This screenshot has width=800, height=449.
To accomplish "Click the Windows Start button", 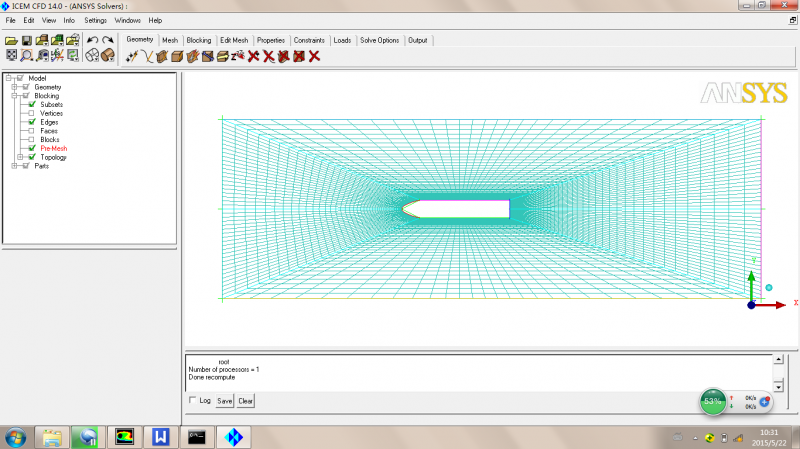I will (x=16, y=436).
